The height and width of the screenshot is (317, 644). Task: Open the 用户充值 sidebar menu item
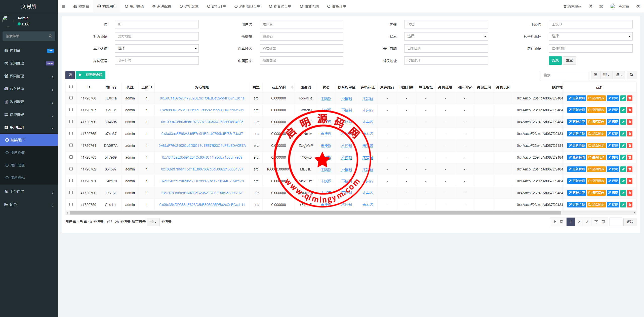click(18, 153)
